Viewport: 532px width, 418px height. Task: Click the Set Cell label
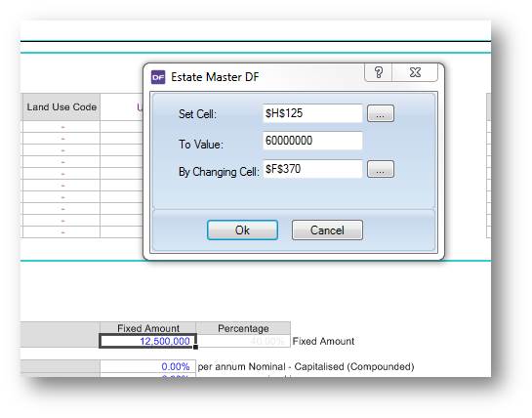pos(197,113)
